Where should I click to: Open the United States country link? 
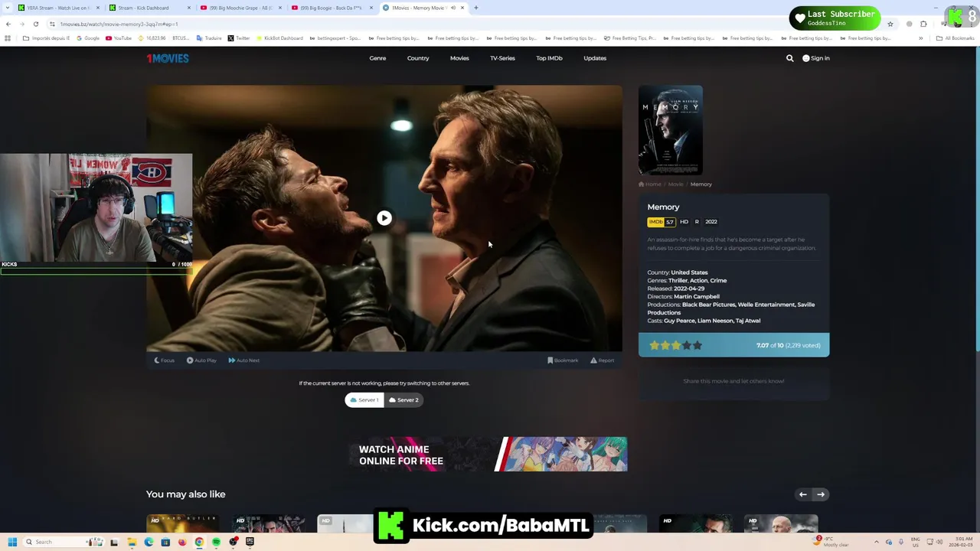[x=689, y=272]
